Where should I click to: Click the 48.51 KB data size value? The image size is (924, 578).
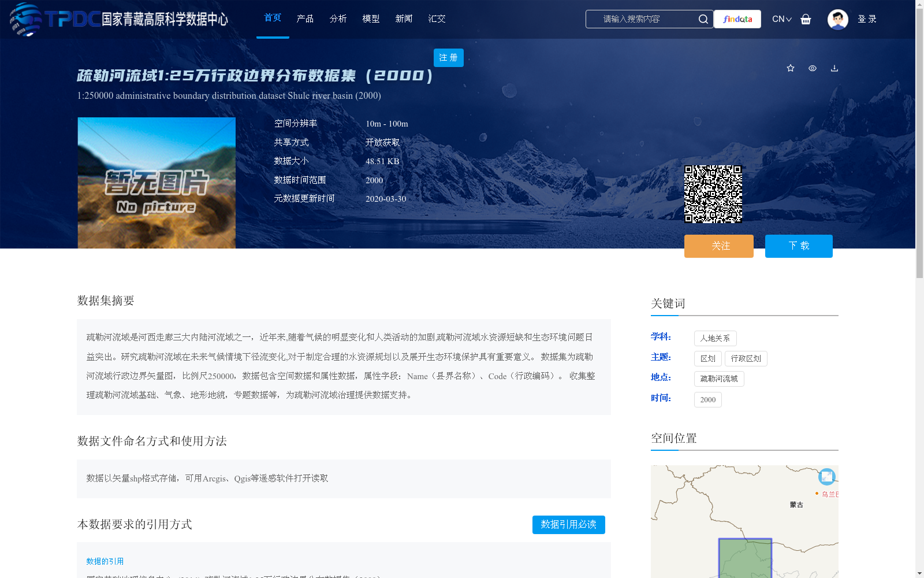(x=382, y=161)
